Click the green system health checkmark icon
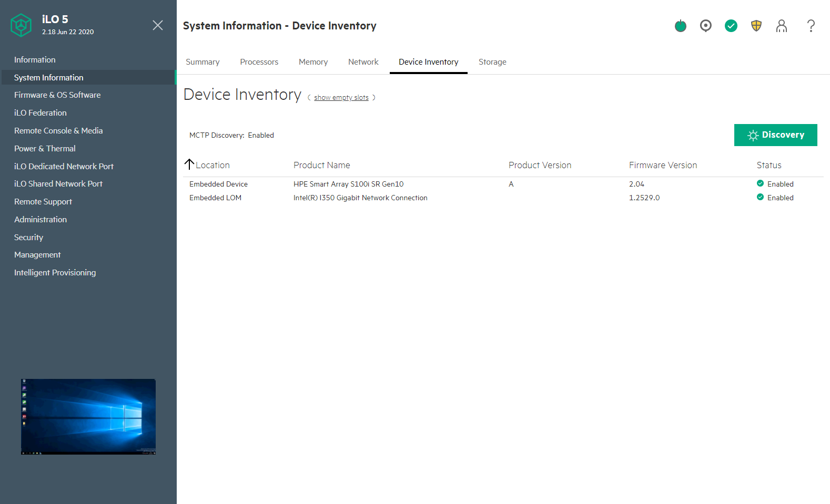The width and height of the screenshot is (830, 504). [x=731, y=26]
